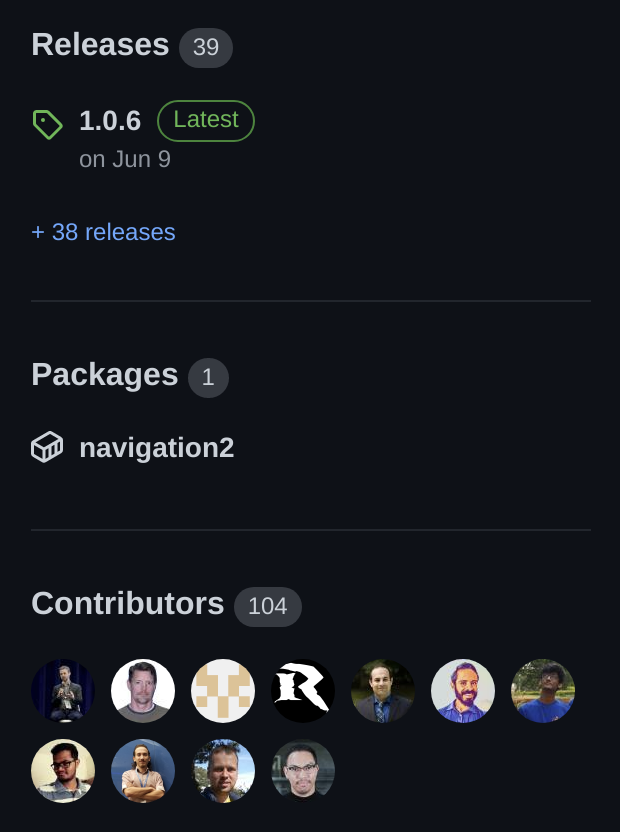The height and width of the screenshot is (832, 620).
Task: Open the navigation2 package
Action: click(x=156, y=447)
